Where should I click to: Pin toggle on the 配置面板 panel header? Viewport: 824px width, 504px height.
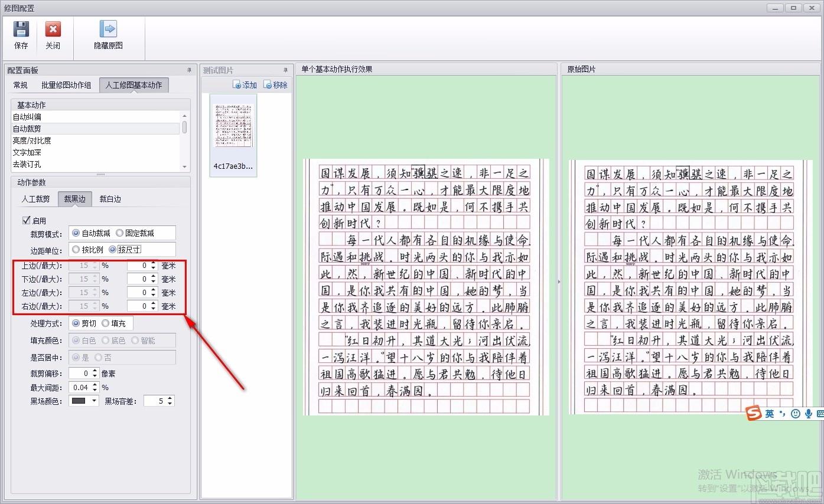tap(189, 70)
